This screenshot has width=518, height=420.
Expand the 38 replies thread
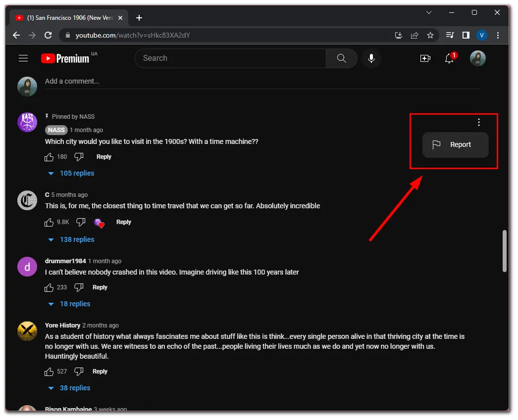[x=69, y=388]
